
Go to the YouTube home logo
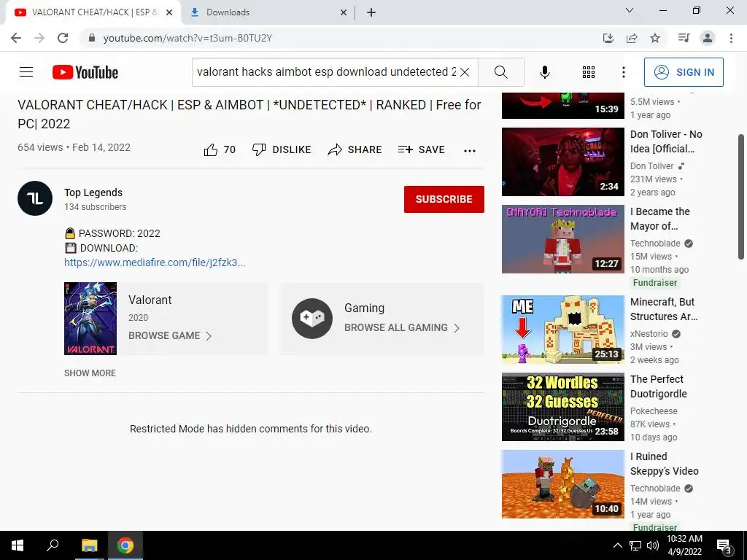click(x=85, y=72)
